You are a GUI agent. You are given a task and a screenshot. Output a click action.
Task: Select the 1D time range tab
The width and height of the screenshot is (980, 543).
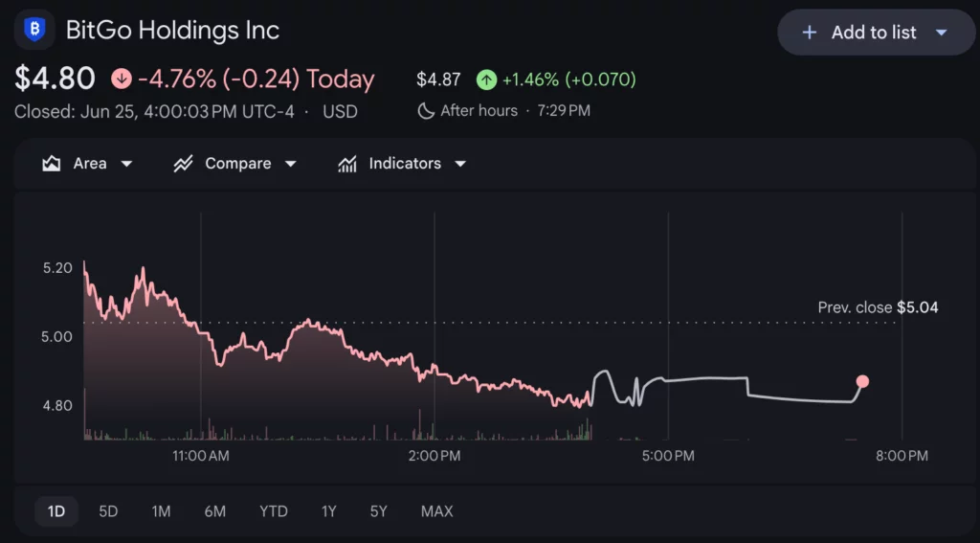point(56,511)
